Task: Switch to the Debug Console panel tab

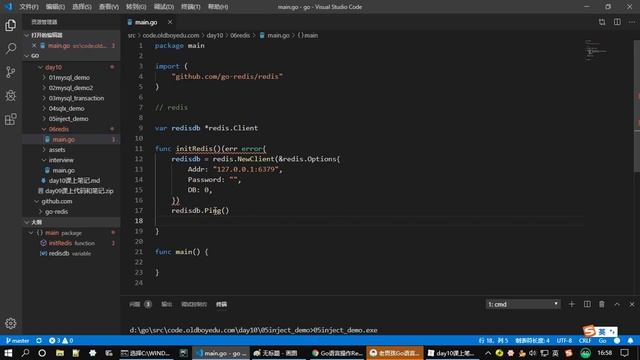Action: pyautogui.click(x=194, y=304)
